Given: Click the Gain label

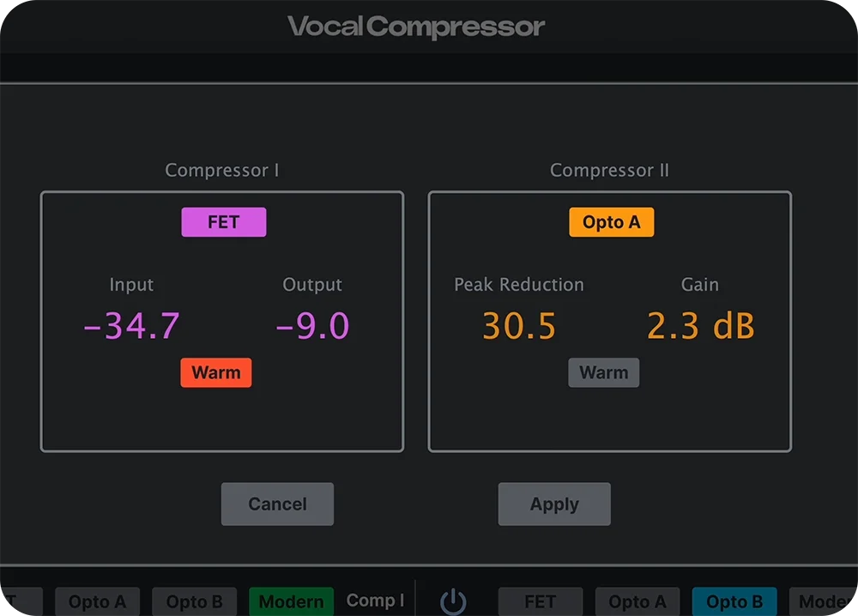Looking at the screenshot, I should pos(700,285).
